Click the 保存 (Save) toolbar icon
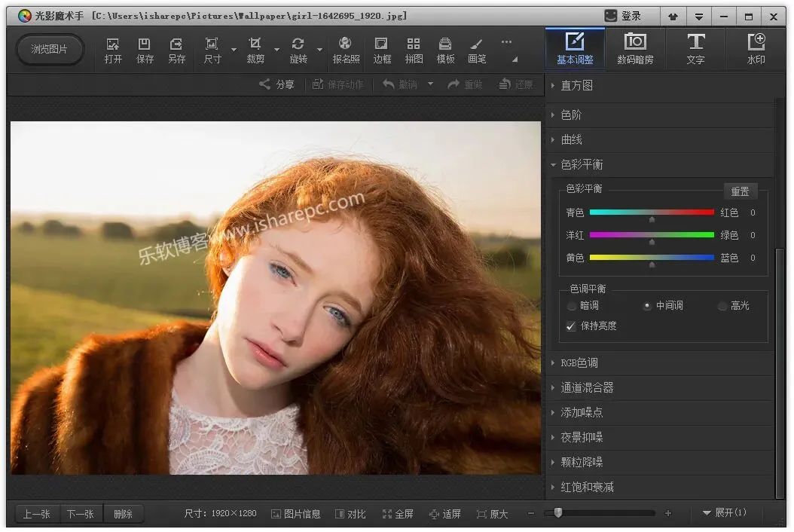Image resolution: width=794 pixels, height=532 pixels. point(145,50)
